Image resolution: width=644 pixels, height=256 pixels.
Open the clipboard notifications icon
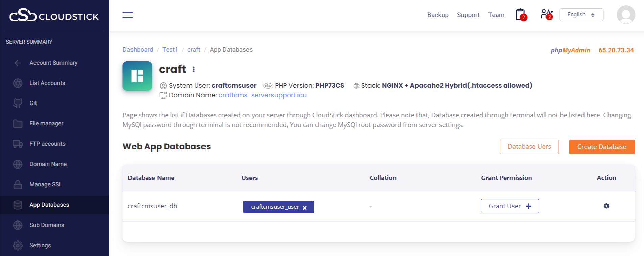coord(521,15)
